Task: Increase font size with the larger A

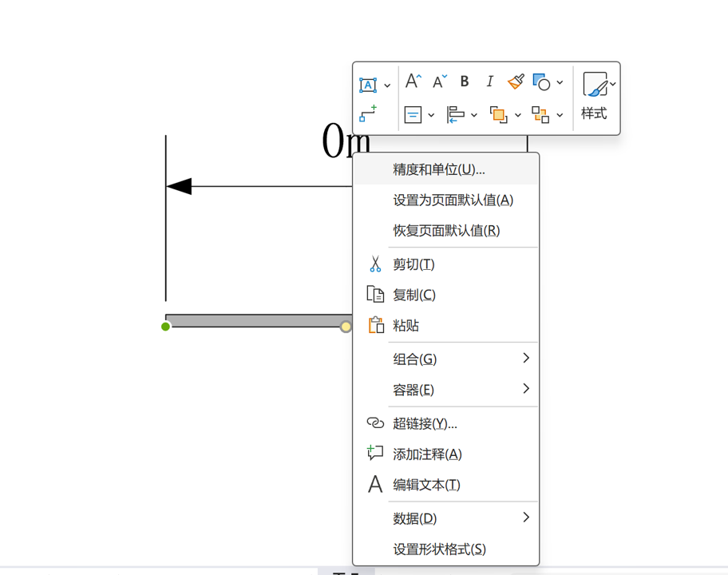Action: coord(413,81)
